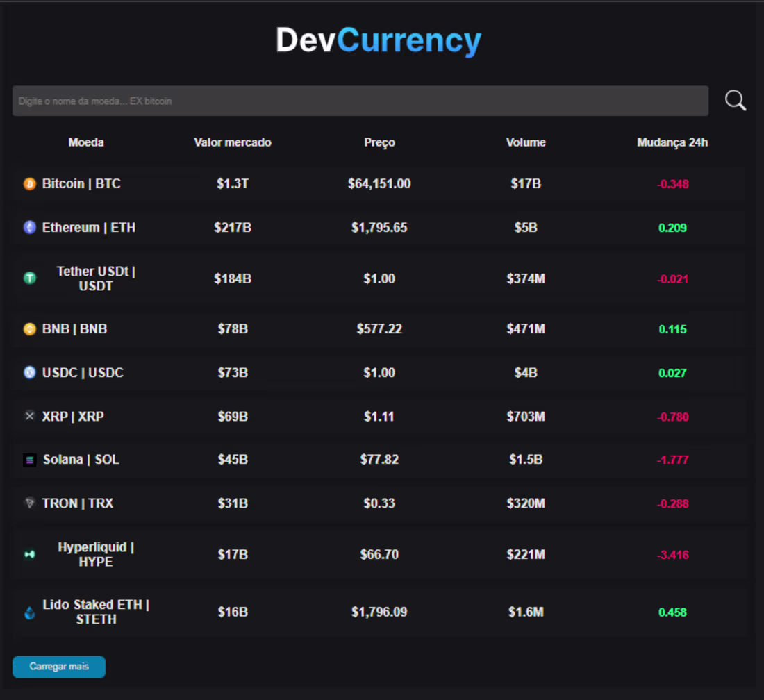Select Lido Staked ETH price $1,796.09

coord(379,612)
